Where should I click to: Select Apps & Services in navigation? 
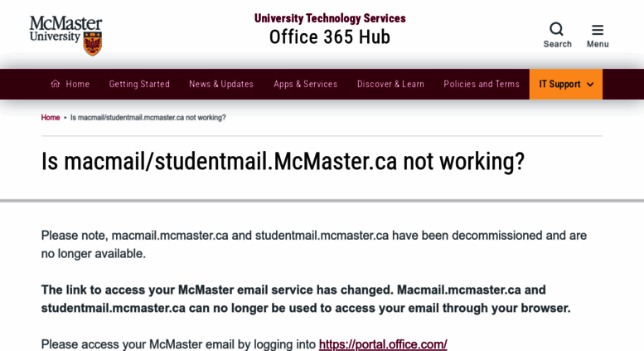click(306, 85)
